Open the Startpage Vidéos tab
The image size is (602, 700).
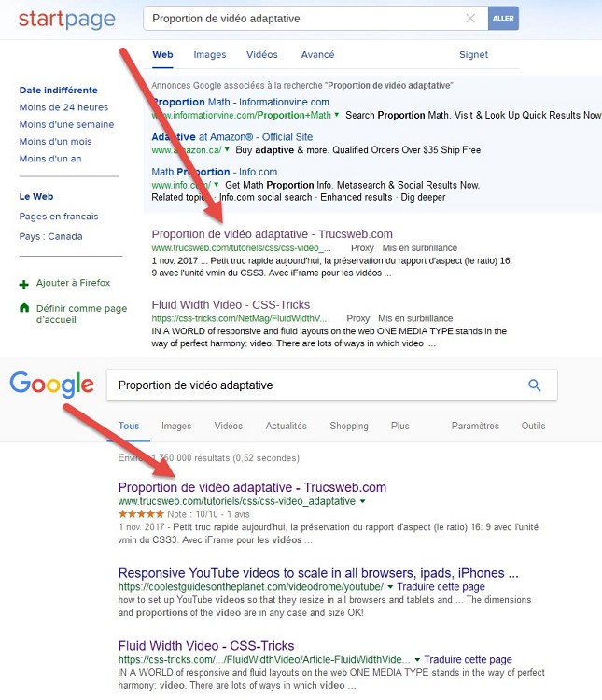point(261,54)
